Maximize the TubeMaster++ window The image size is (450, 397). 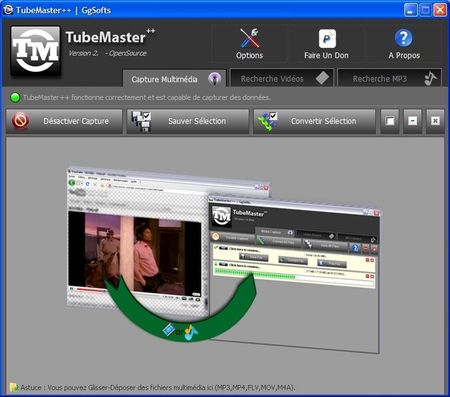tap(425, 10)
